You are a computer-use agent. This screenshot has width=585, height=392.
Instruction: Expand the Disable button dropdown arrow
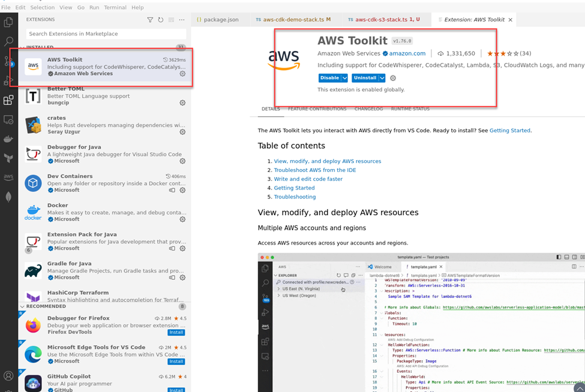pyautogui.click(x=345, y=78)
